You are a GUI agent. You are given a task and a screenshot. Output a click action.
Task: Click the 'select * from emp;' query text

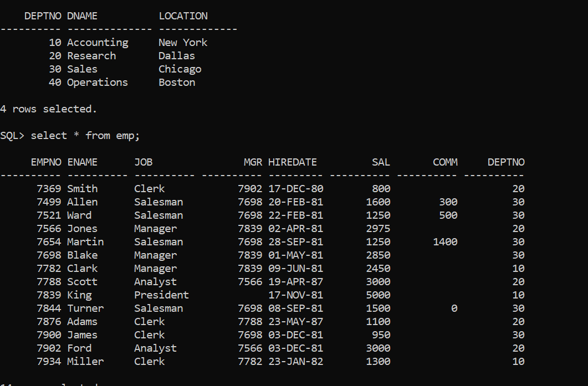pyautogui.click(x=81, y=135)
